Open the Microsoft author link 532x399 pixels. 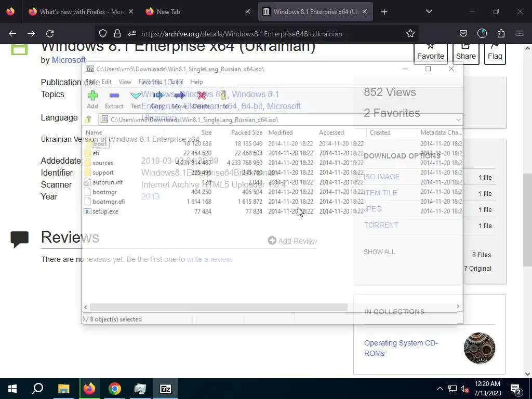click(x=69, y=60)
